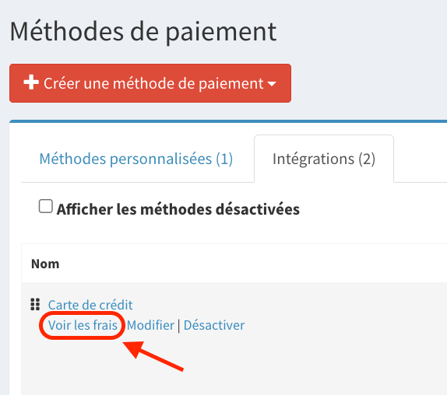Screen dimensions: 447x395
Task: Switch to Méthodes personnalisées (1) tab
Action: pos(136,159)
